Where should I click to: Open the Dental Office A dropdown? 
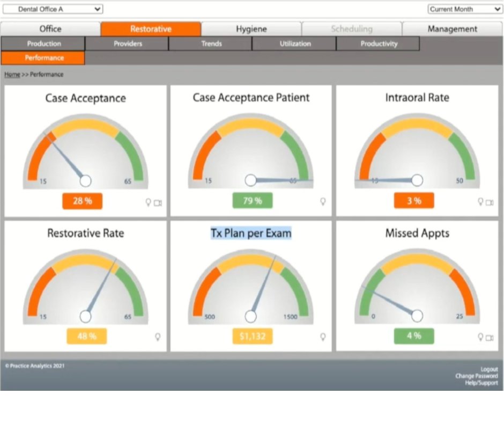pyautogui.click(x=53, y=9)
